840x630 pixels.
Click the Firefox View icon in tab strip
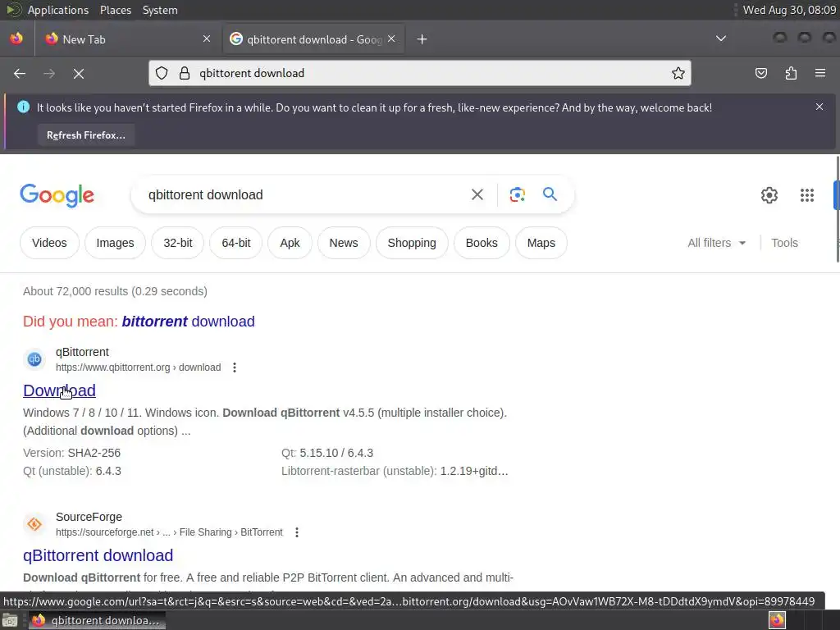16,39
